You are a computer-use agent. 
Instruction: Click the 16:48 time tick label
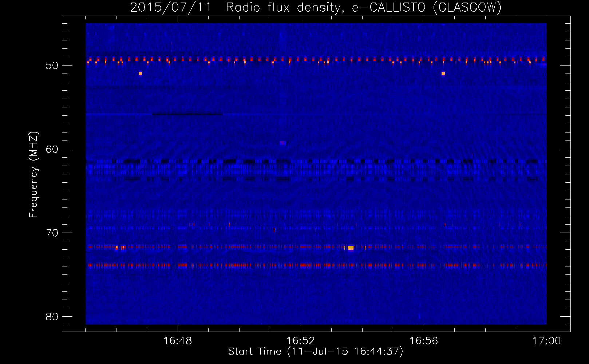[178, 341]
